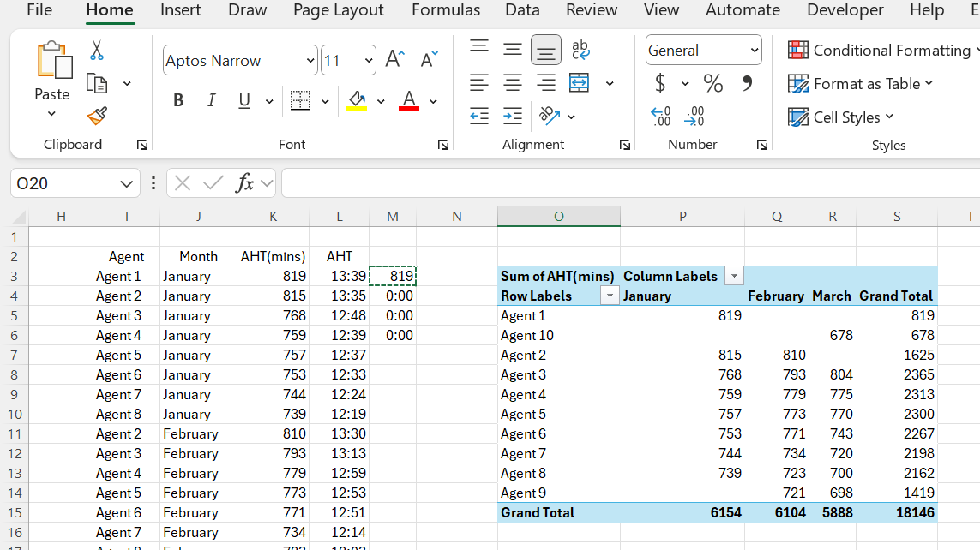Viewport: 980px width, 550px height.
Task: Toggle Bold formatting
Action: [178, 100]
